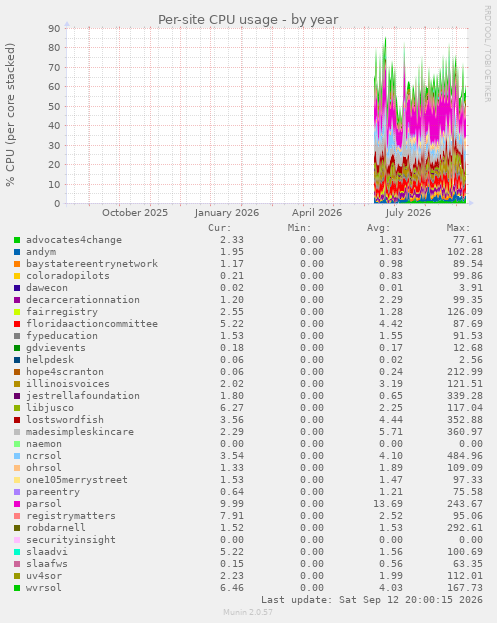Click the 'Max:' column header
This screenshot has height=623, width=497.
pos(458,228)
